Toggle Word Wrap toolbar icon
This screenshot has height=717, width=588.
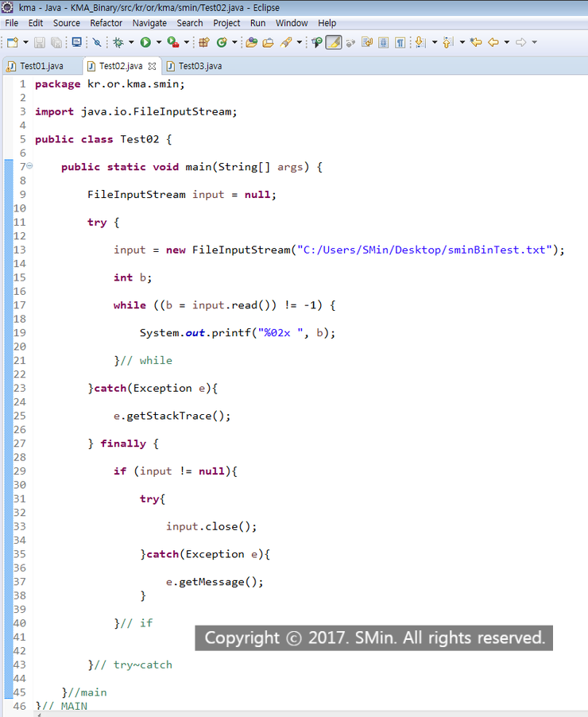[x=367, y=42]
